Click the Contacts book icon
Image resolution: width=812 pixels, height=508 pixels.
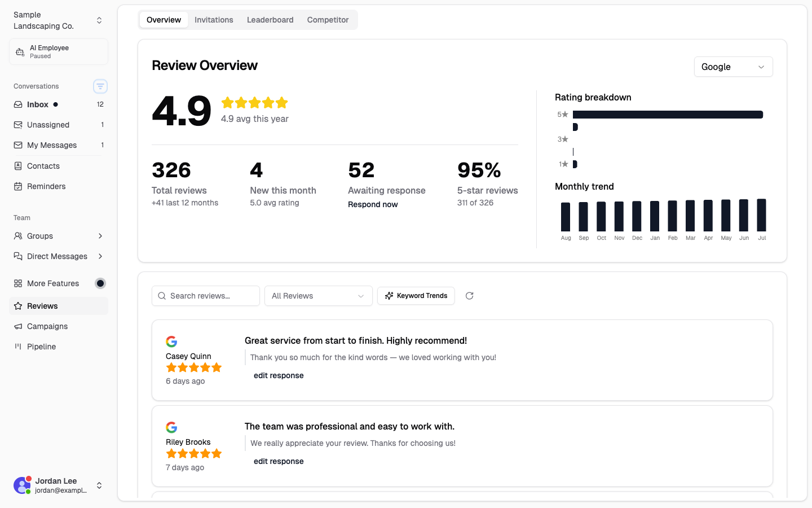pyautogui.click(x=18, y=166)
